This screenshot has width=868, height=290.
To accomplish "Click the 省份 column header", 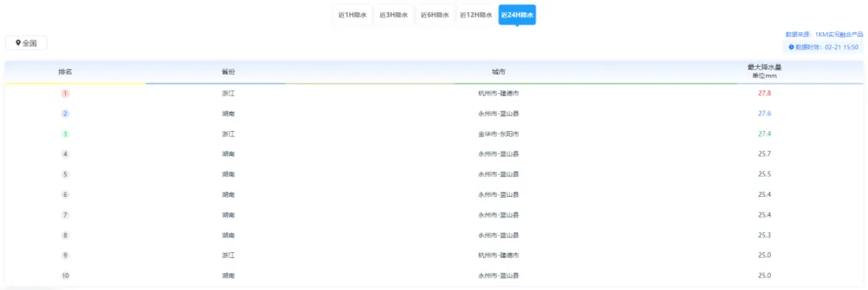I will point(228,72).
